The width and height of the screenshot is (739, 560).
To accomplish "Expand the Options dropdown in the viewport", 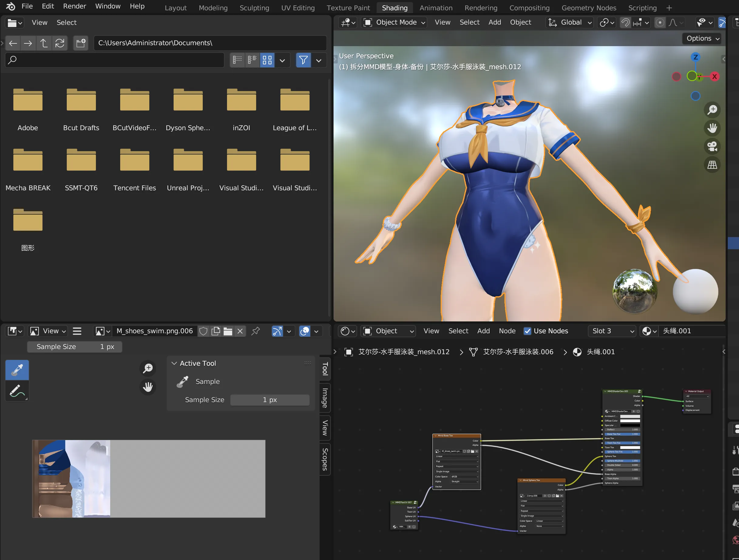I will pyautogui.click(x=702, y=39).
